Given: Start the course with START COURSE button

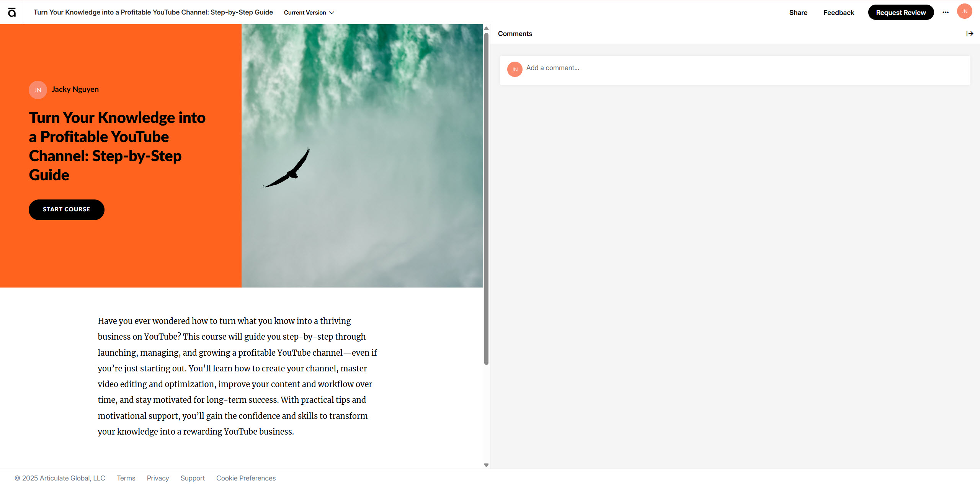Looking at the screenshot, I should pos(67,209).
